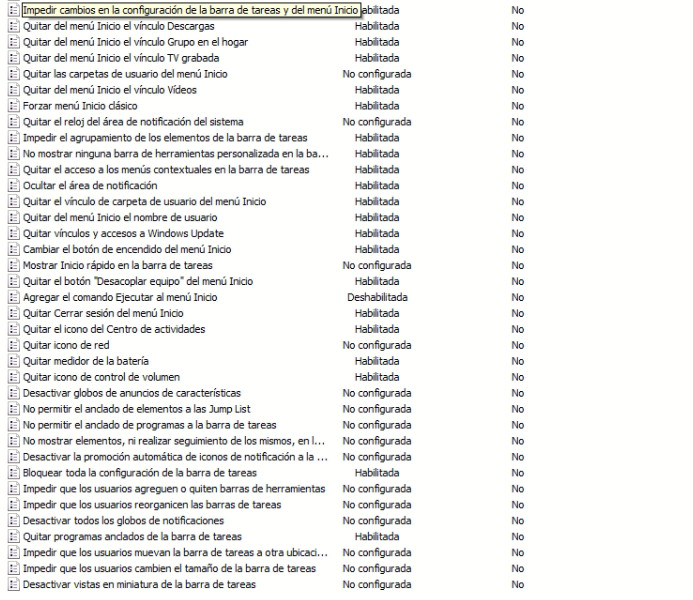Select 'No mostrar elementos, ni realizar seguimiento' policy
Image resolution: width=693 pixels, height=600 pixels.
point(174,441)
